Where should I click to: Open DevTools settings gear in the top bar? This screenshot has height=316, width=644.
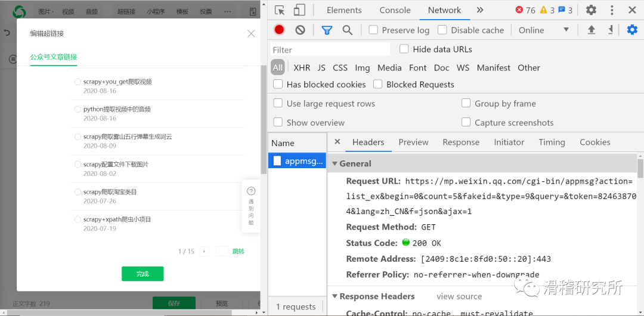point(591,10)
